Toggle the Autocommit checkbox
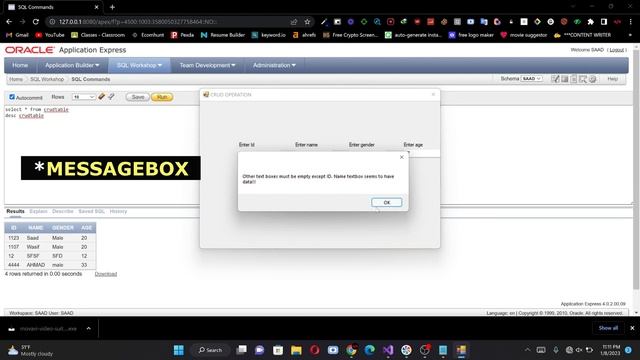Screen dimensions: 640x360 [x=12, y=97]
